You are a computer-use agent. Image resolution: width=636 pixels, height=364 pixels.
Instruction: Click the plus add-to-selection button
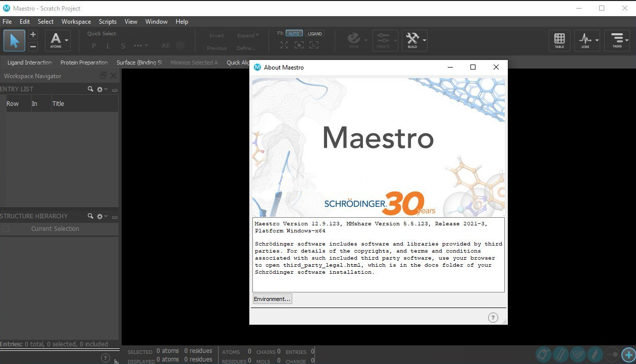pyautogui.click(x=33, y=35)
